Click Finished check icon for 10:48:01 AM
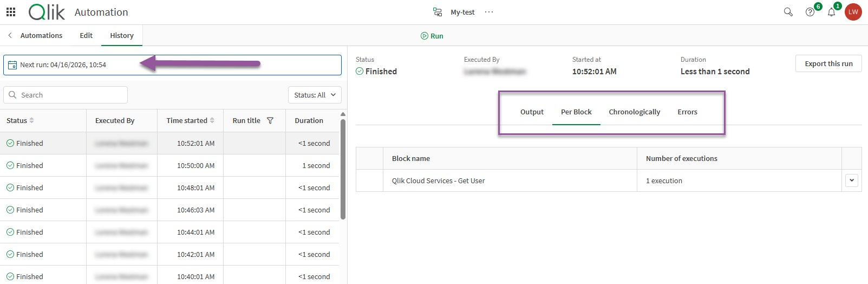The image size is (868, 284). 10,188
